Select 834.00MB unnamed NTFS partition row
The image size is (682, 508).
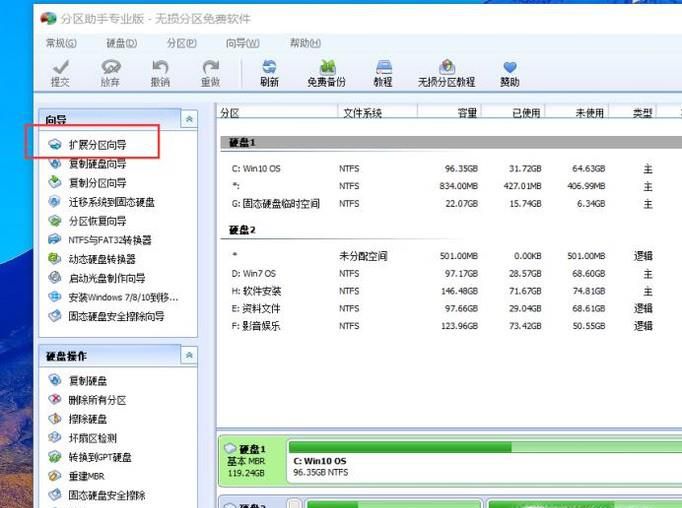click(x=451, y=186)
